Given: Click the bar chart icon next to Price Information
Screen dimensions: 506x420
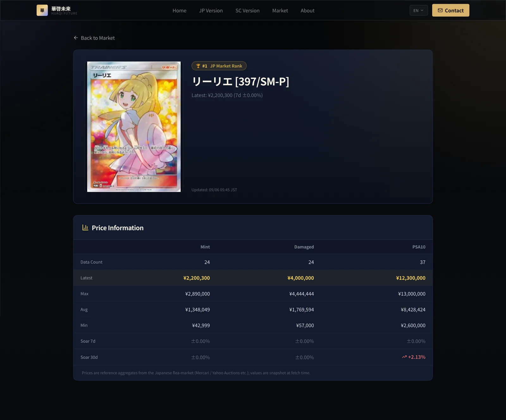Looking at the screenshot, I should [85, 227].
